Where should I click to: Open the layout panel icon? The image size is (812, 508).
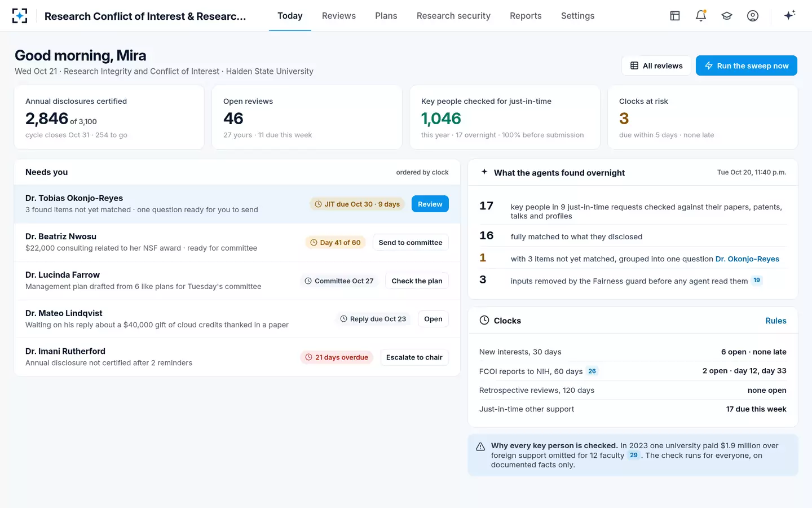point(675,16)
